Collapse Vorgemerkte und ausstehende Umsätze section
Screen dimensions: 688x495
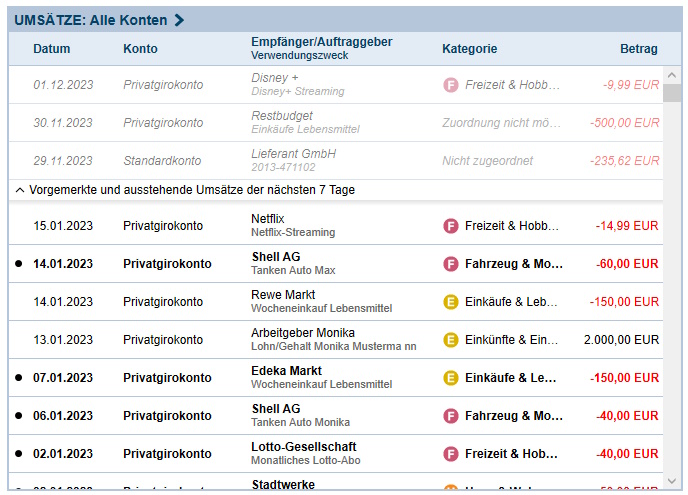point(20,190)
